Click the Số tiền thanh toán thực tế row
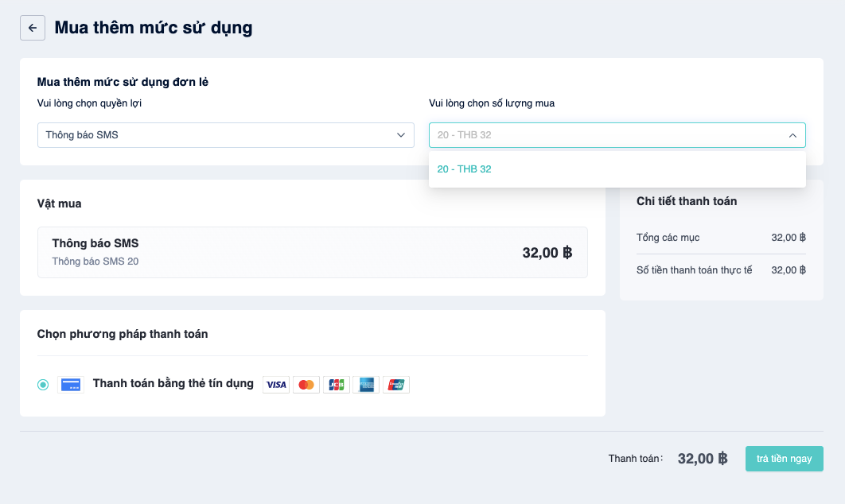 pyautogui.click(x=721, y=270)
